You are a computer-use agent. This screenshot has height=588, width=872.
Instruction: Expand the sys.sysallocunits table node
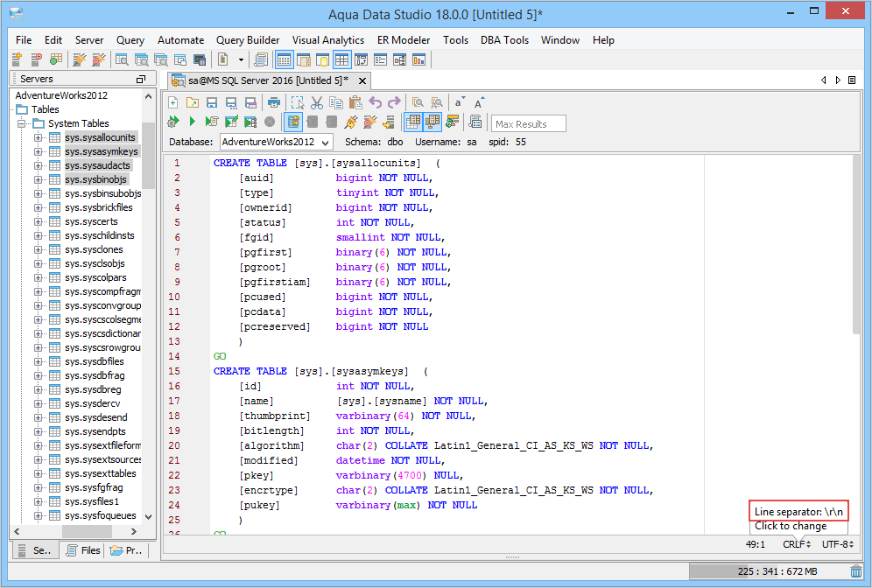click(39, 137)
